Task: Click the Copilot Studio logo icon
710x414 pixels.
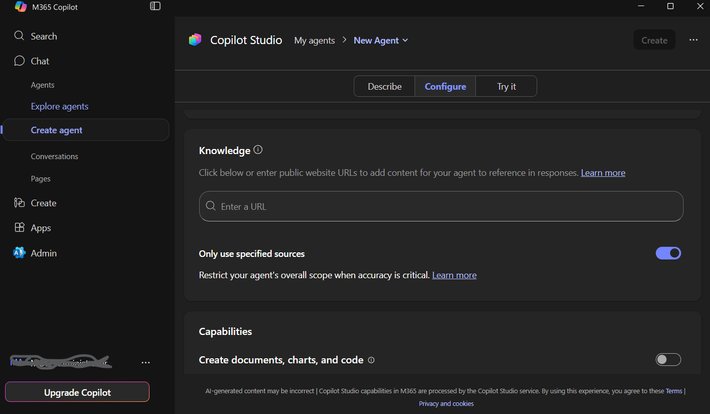Action: (195, 40)
